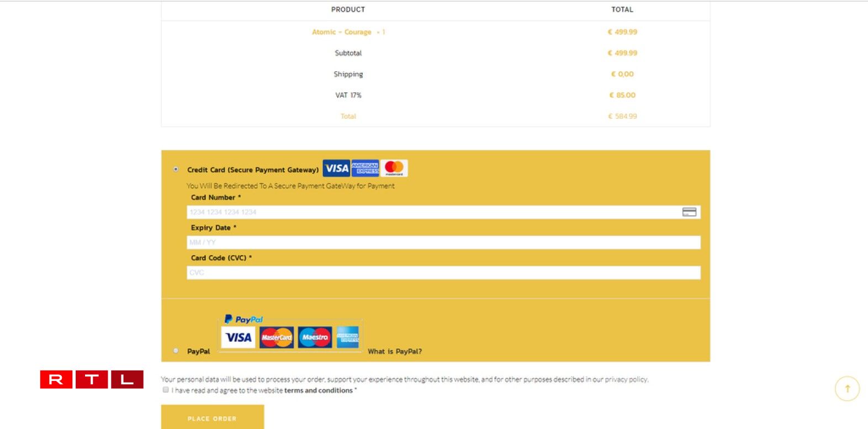The image size is (868, 429).
Task: Select the Credit Card payment option
Action: pyautogui.click(x=176, y=169)
